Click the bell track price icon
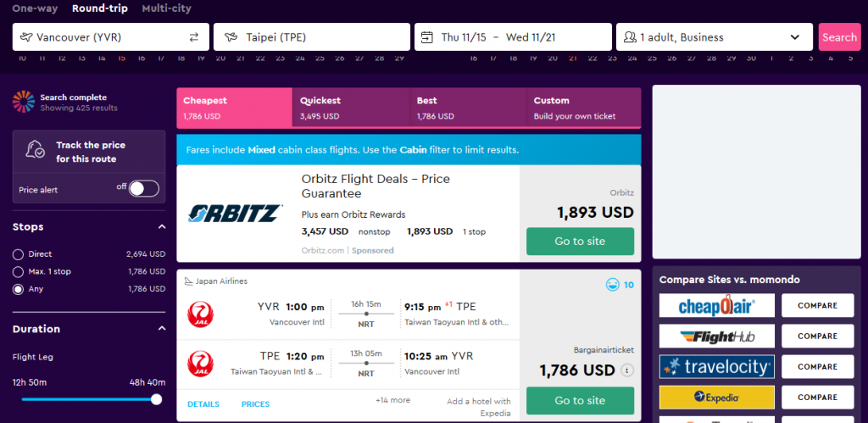 (x=36, y=150)
